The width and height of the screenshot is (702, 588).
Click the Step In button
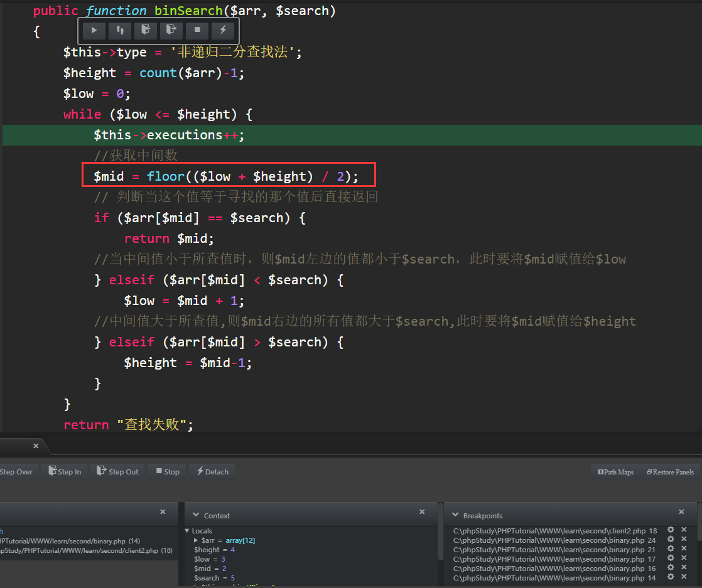[65, 472]
